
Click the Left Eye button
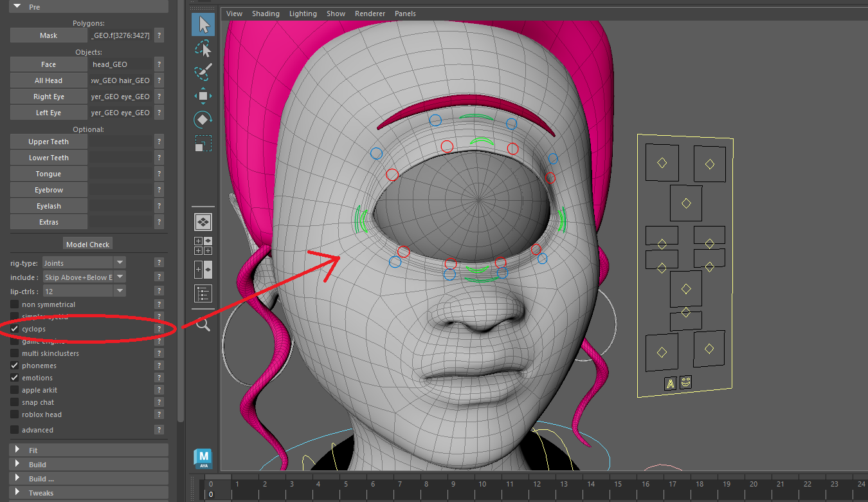click(49, 113)
